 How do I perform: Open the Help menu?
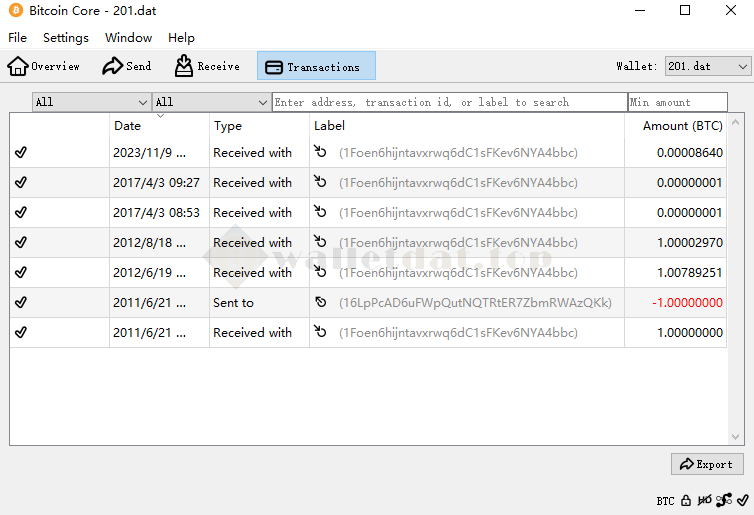(181, 37)
